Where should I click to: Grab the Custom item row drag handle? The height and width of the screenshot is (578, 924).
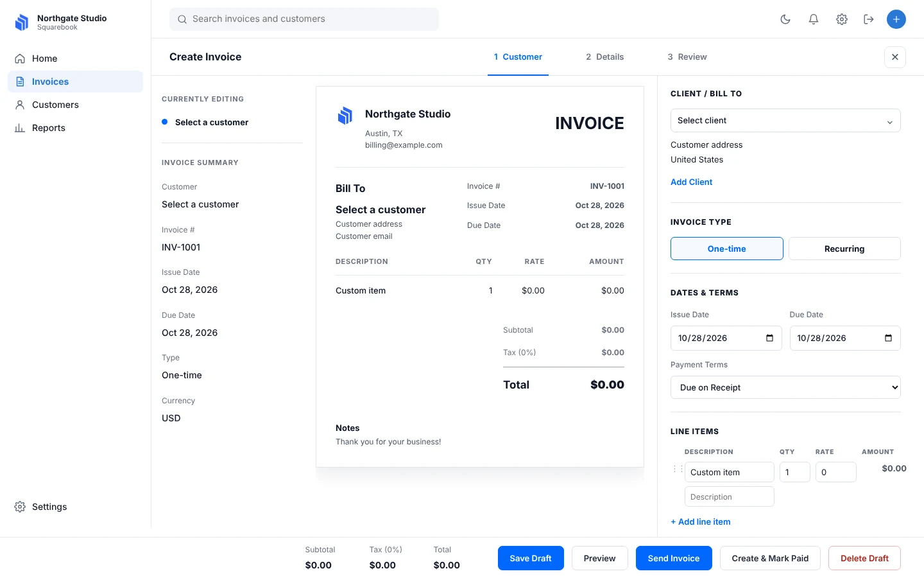tap(678, 469)
